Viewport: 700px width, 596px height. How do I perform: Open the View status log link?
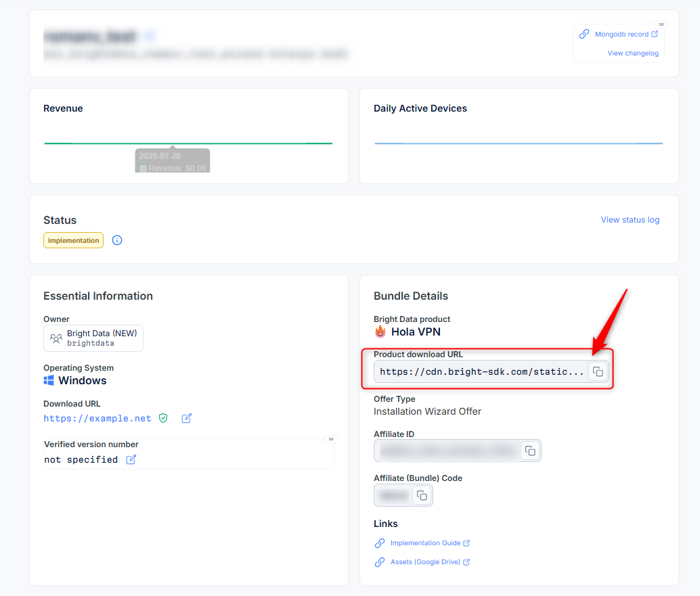[x=630, y=220]
